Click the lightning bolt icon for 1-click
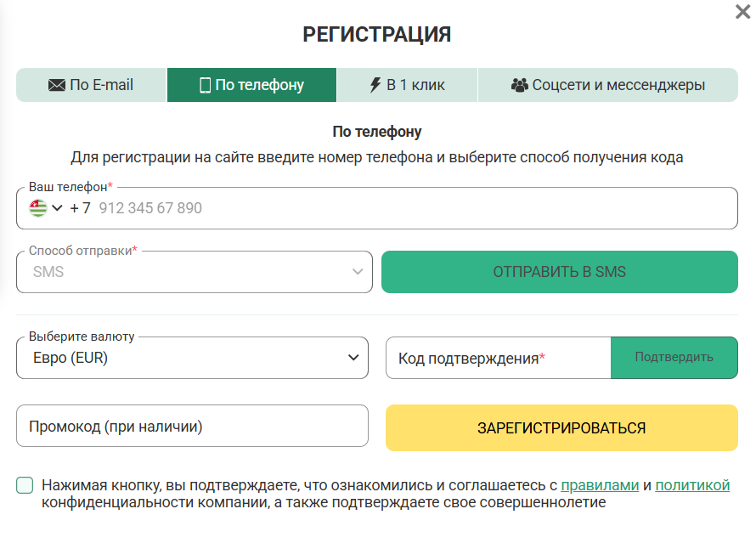 375,85
